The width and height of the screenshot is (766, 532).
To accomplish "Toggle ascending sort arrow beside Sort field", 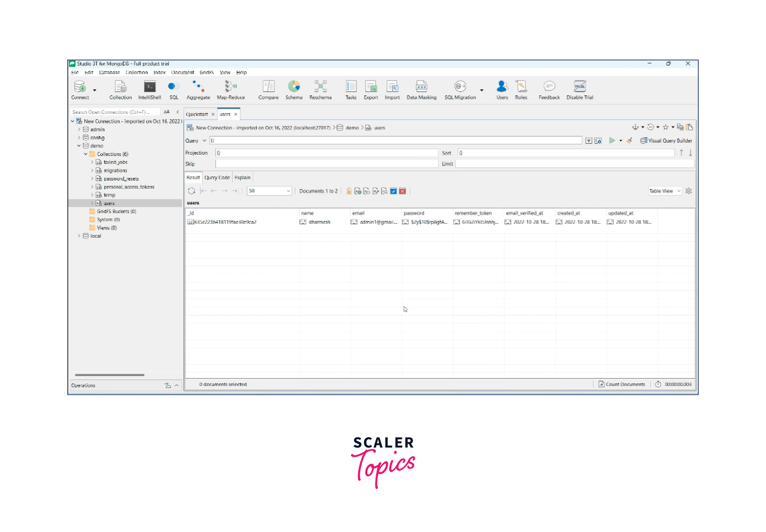I will pos(681,153).
